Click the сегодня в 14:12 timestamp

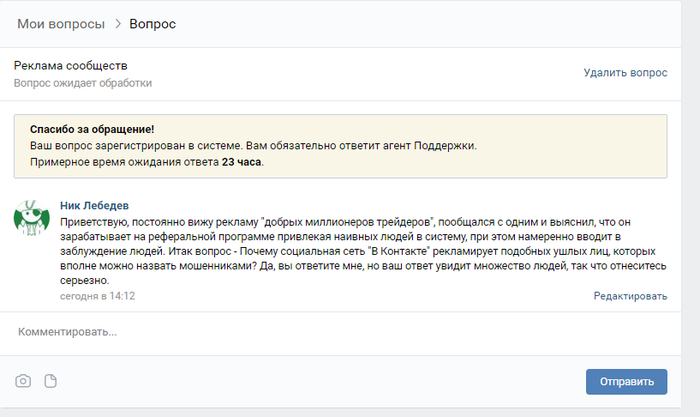click(x=97, y=296)
